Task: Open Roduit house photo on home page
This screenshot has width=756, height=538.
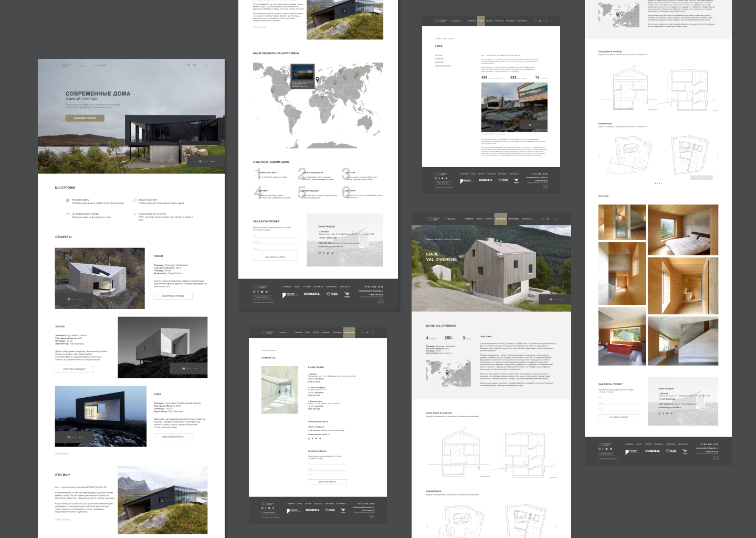Action: pyautogui.click(x=100, y=278)
